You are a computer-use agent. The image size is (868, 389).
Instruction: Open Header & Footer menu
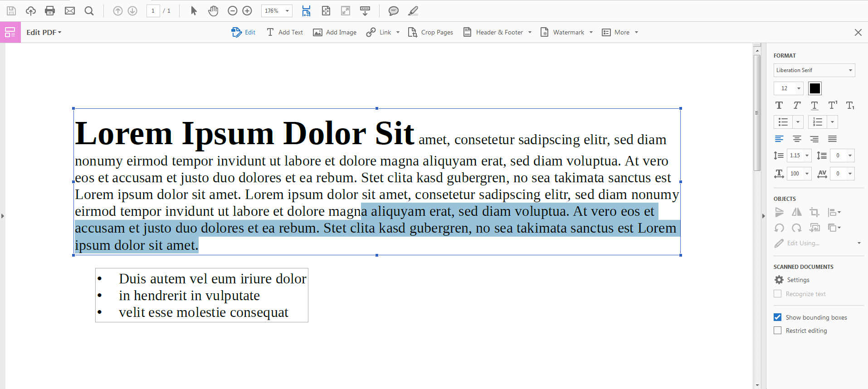(x=497, y=32)
